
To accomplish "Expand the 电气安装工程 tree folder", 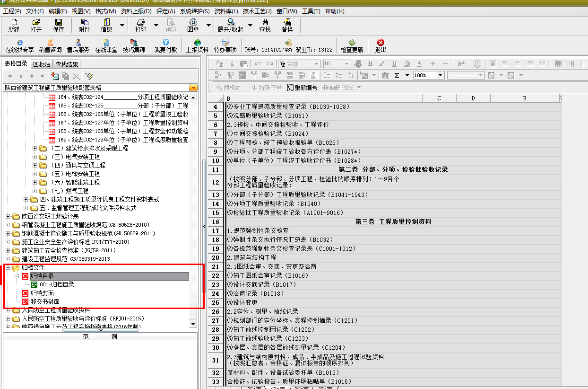I will (x=35, y=157).
